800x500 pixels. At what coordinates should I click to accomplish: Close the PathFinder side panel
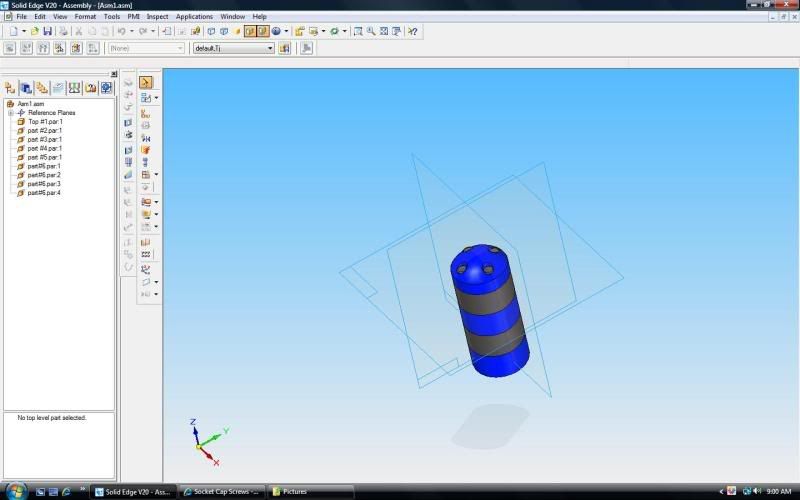(x=113, y=74)
